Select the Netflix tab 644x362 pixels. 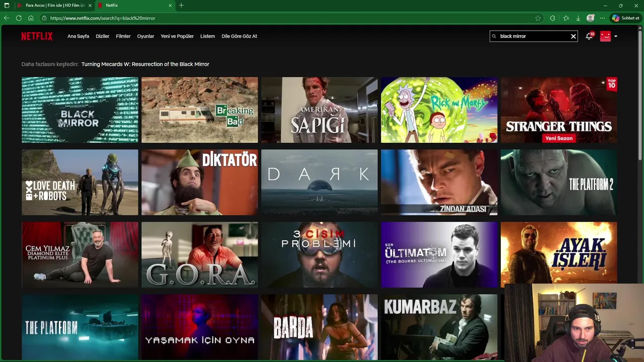tap(135, 6)
